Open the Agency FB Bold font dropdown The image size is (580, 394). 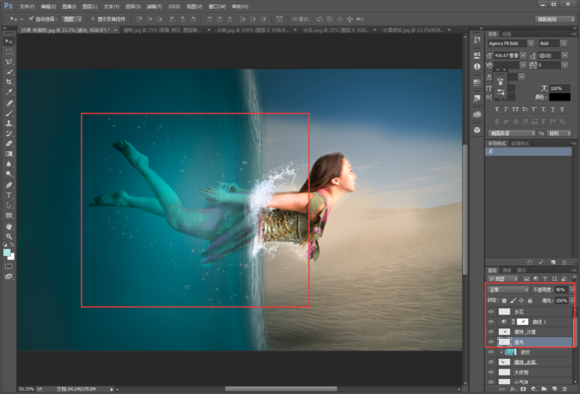pyautogui.click(x=510, y=43)
